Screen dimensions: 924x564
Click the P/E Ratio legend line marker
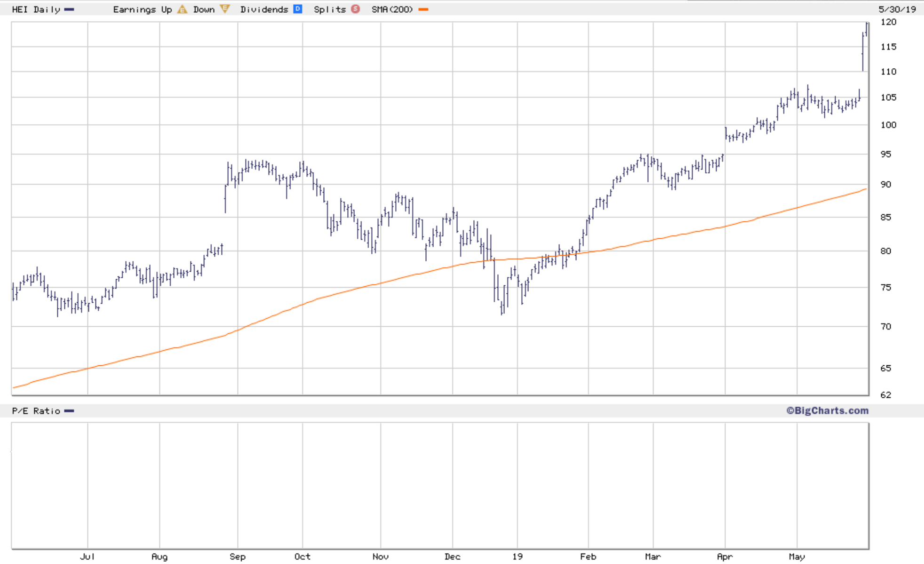pos(69,411)
